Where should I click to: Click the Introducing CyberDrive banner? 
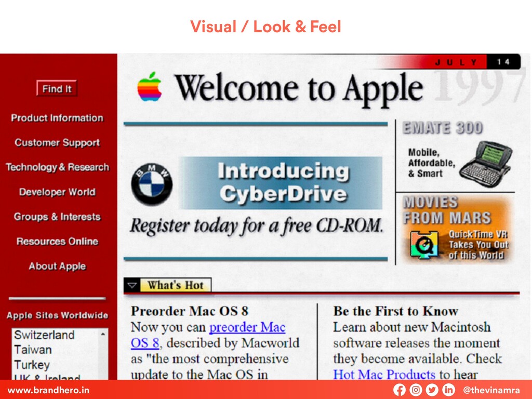(281, 183)
